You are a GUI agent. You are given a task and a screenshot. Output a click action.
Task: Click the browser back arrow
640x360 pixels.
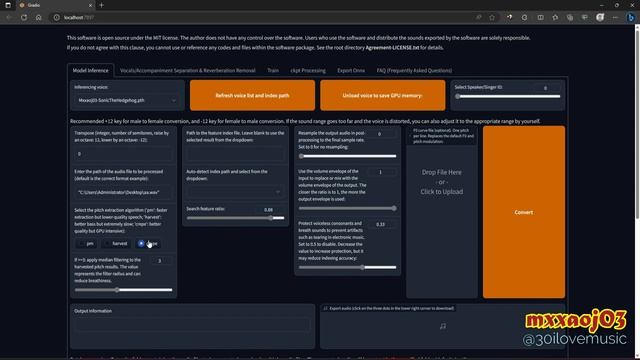[x=9, y=18]
